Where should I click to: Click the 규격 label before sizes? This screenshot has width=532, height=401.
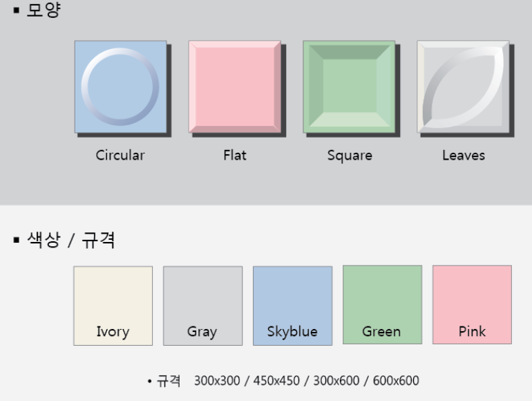(x=169, y=381)
